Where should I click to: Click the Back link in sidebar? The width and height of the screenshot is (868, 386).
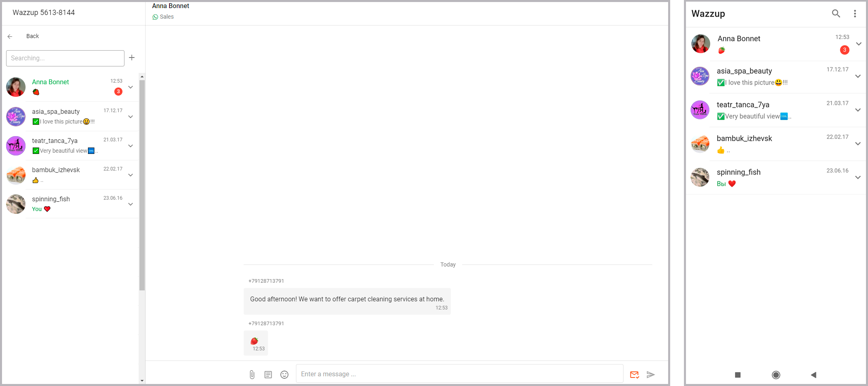[32, 36]
